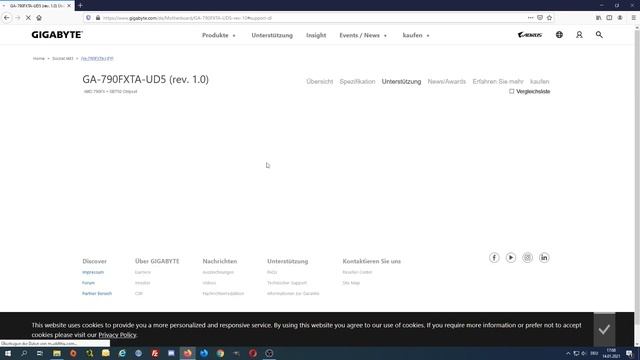Screen dimensions: 640x360
Task: Open Windows taskbar search
Action: (x=24, y=353)
